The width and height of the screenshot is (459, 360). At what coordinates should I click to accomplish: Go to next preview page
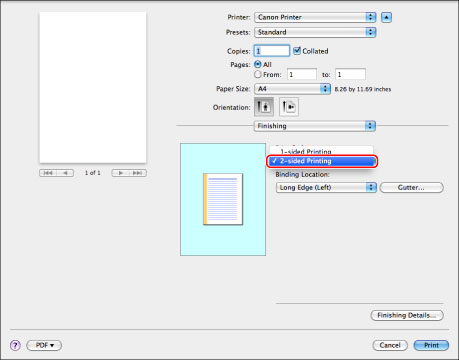120,173
